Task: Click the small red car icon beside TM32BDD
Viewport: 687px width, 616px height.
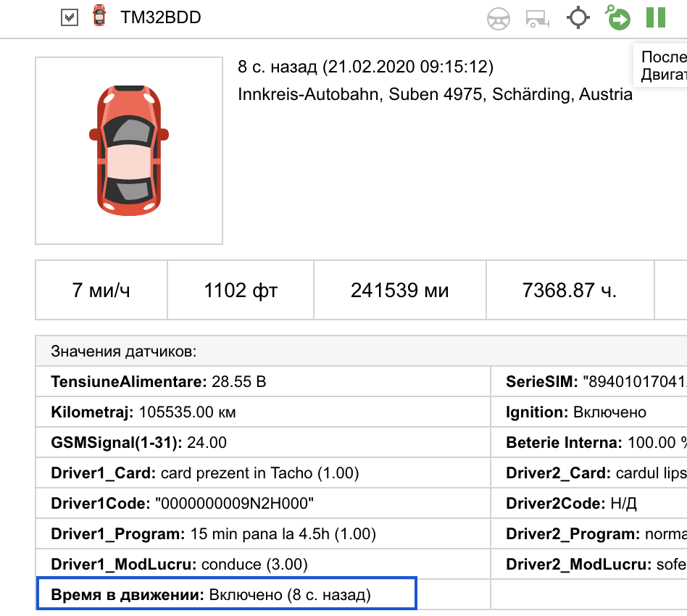Action: click(x=99, y=17)
